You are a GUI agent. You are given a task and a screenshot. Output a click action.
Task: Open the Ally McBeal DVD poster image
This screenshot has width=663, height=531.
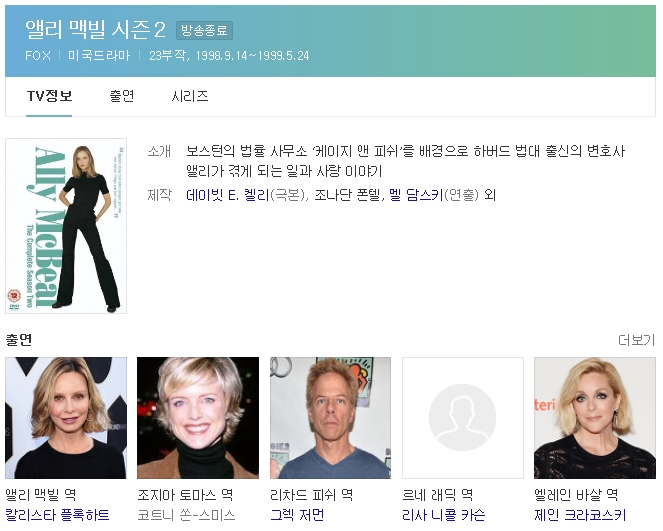click(x=66, y=225)
